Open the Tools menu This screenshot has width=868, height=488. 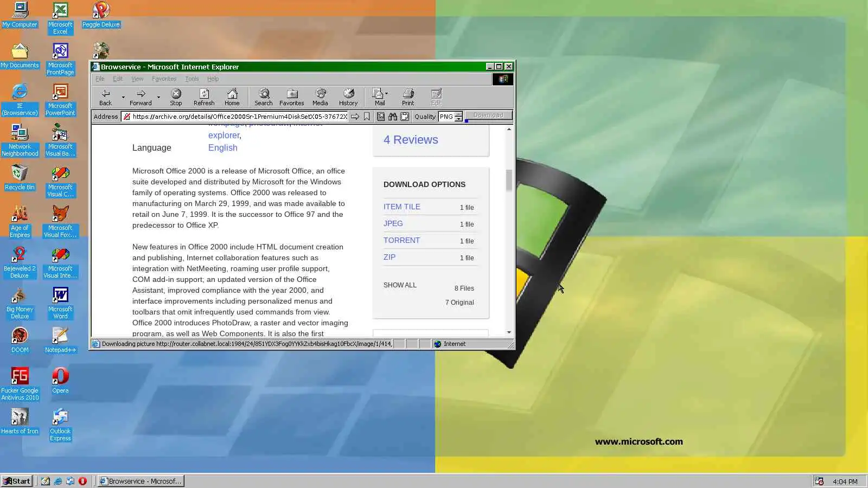(192, 79)
